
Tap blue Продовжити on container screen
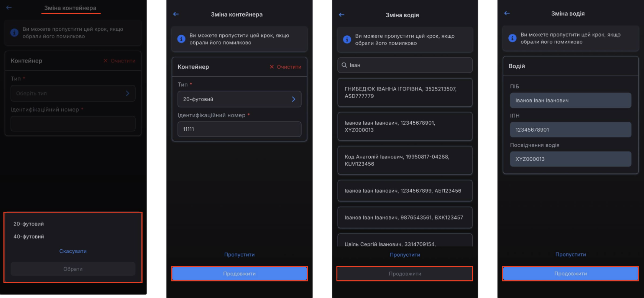[x=240, y=273]
